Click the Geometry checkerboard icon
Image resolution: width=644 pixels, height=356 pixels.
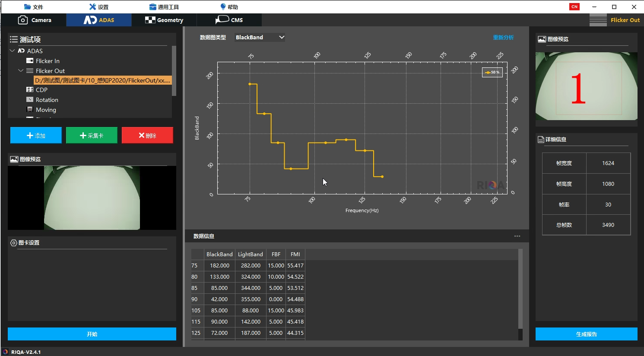pos(150,20)
